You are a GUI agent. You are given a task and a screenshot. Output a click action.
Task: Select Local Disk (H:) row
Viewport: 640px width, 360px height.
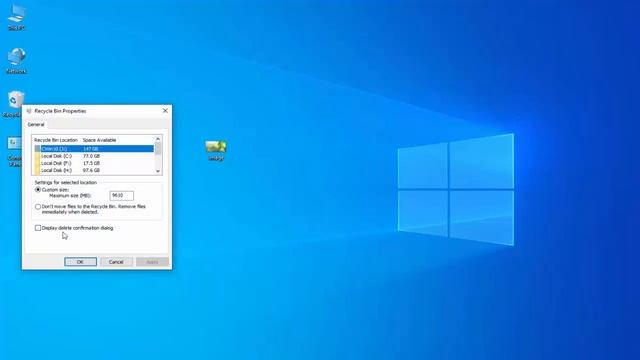(94, 170)
